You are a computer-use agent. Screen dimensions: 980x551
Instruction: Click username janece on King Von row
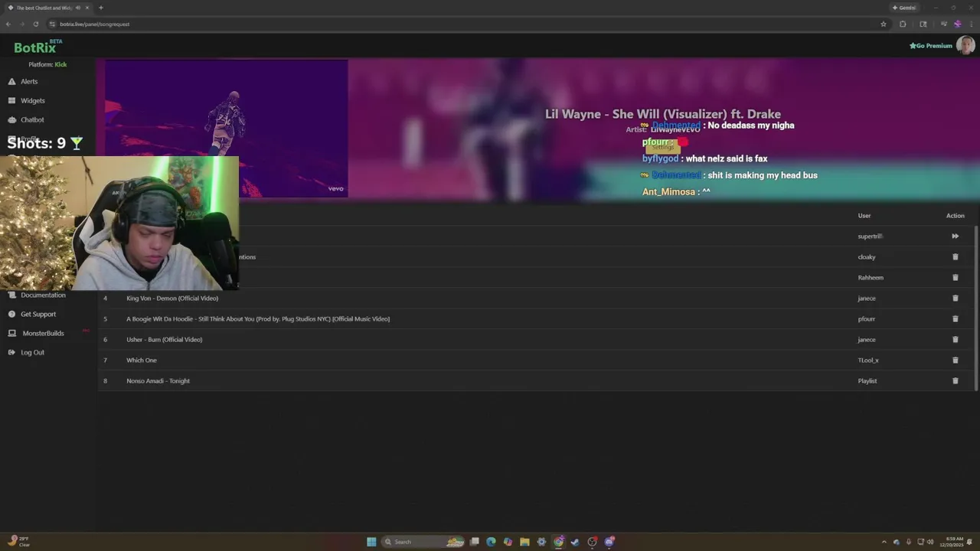click(x=866, y=298)
